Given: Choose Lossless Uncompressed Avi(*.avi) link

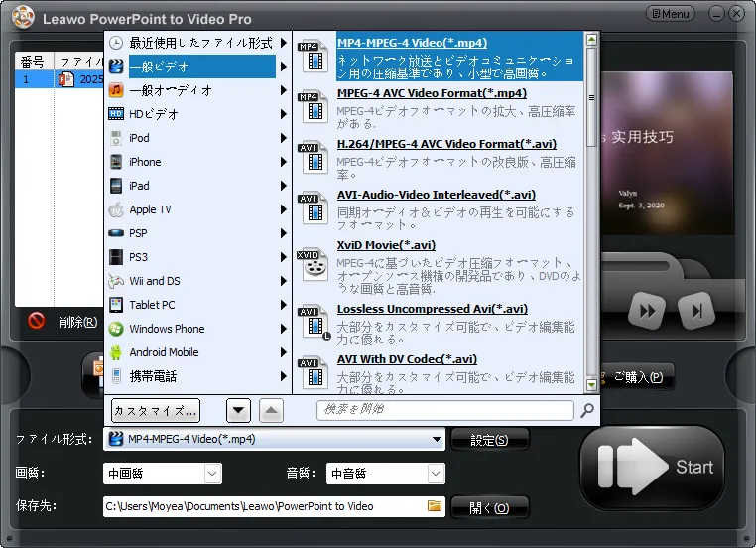Looking at the screenshot, I should coord(433,308).
